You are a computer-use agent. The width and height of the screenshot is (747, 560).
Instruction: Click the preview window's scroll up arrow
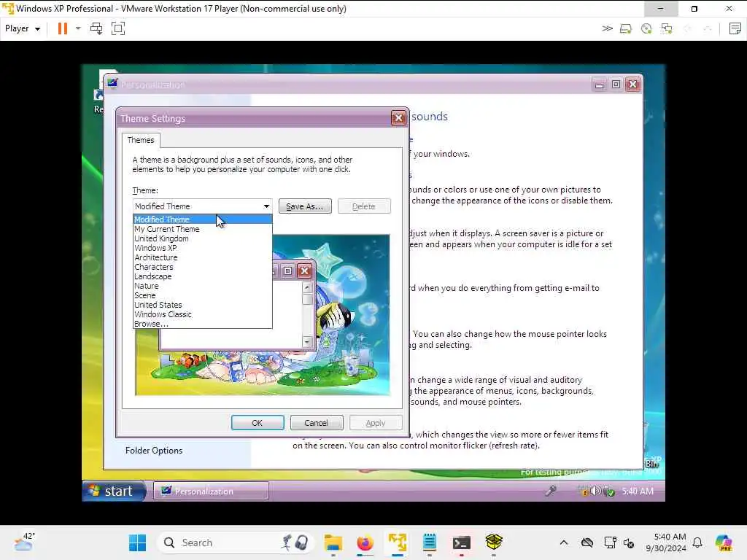[307, 287]
